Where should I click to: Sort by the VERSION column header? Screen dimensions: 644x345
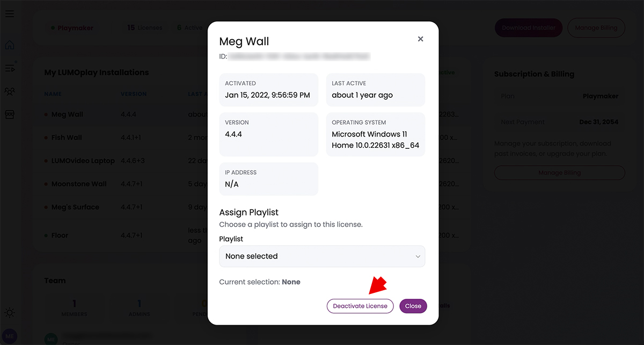[134, 94]
